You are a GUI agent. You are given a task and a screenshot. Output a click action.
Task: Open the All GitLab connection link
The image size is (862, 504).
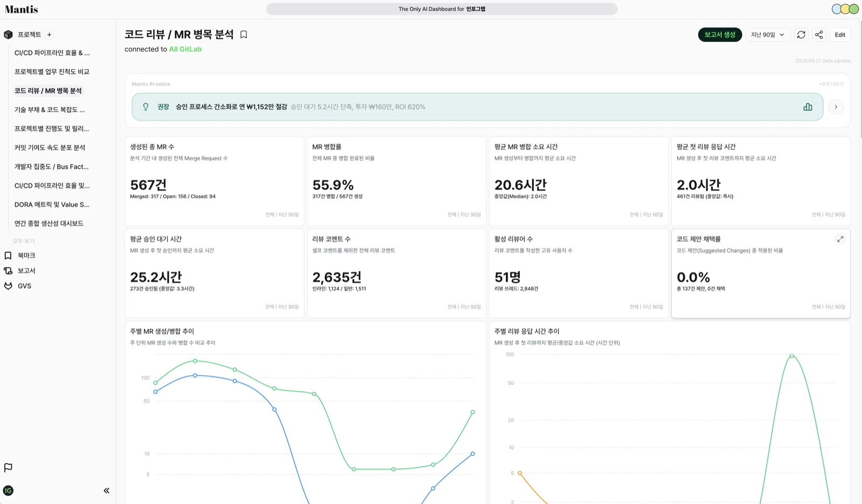pos(185,49)
